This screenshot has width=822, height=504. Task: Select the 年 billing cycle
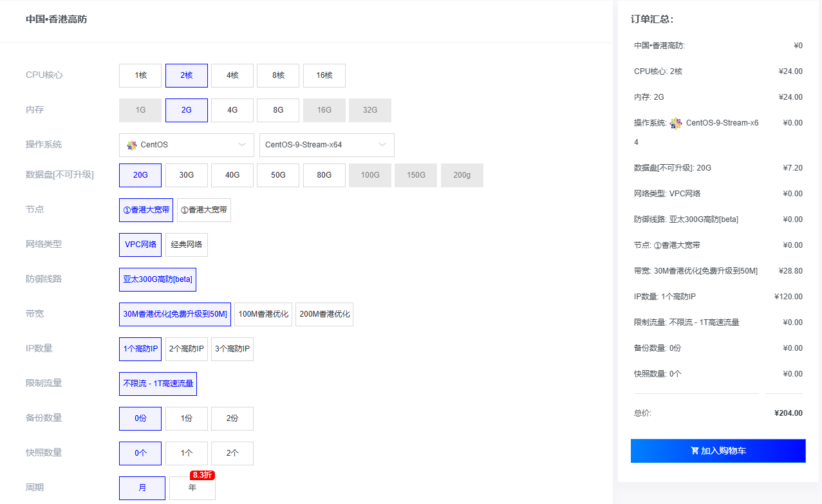[x=192, y=488]
